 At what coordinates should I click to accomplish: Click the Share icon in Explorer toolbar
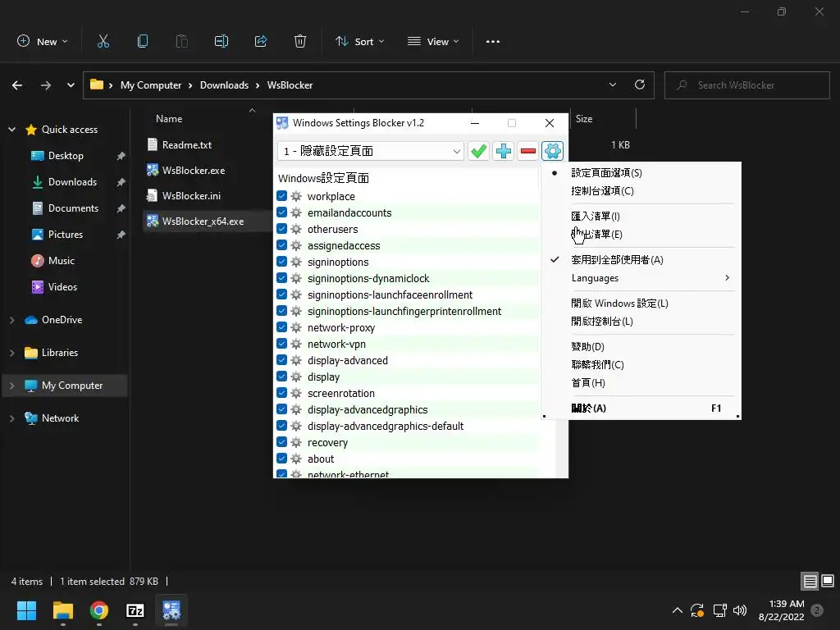point(261,41)
